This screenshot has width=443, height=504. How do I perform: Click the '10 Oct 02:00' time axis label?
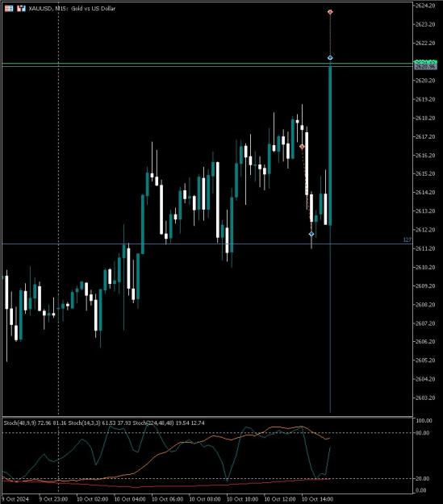point(92,499)
